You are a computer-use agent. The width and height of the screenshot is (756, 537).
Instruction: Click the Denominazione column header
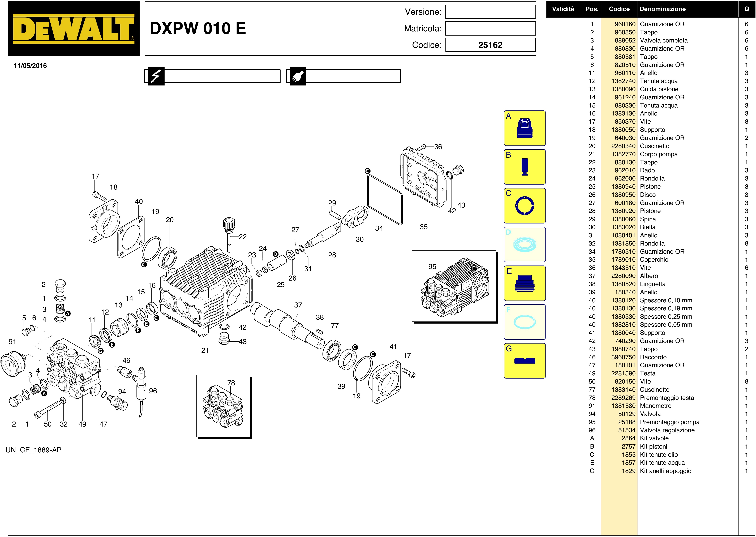click(662, 9)
